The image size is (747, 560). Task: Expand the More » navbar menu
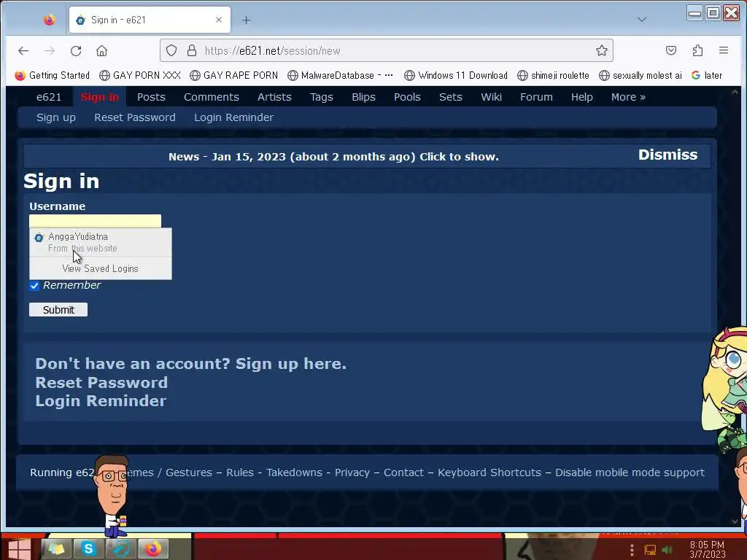point(628,97)
